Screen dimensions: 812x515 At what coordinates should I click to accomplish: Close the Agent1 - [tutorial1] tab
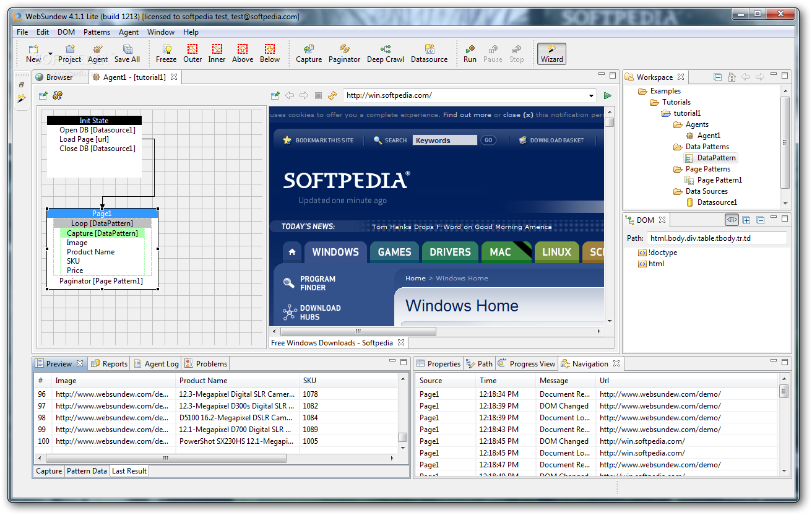pyautogui.click(x=174, y=77)
